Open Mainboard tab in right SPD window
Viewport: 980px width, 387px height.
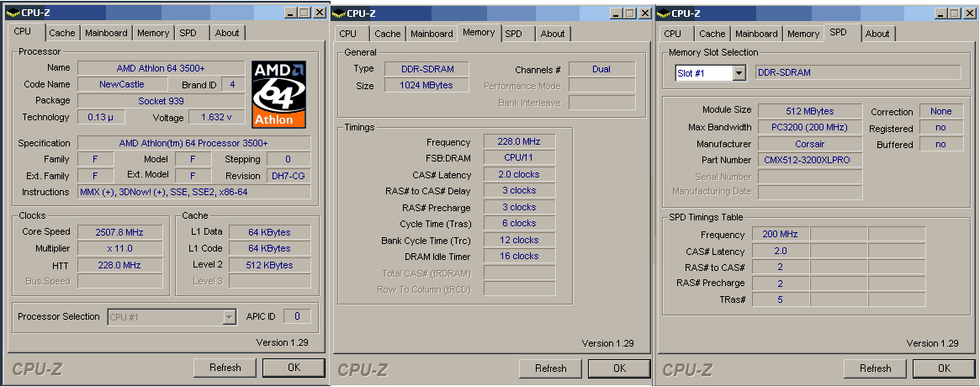pyautogui.click(x=756, y=34)
